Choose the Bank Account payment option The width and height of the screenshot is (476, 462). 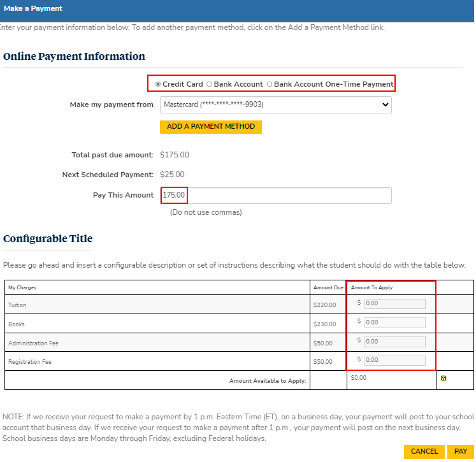pyautogui.click(x=209, y=84)
